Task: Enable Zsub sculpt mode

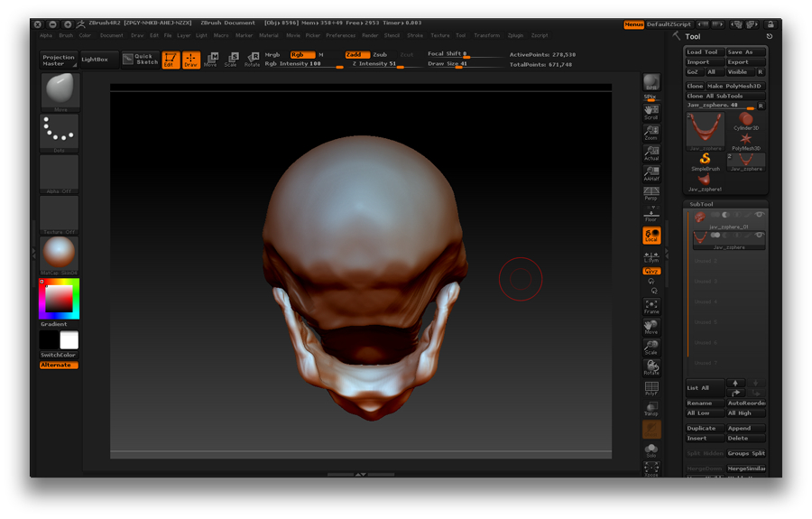Action: [x=380, y=54]
